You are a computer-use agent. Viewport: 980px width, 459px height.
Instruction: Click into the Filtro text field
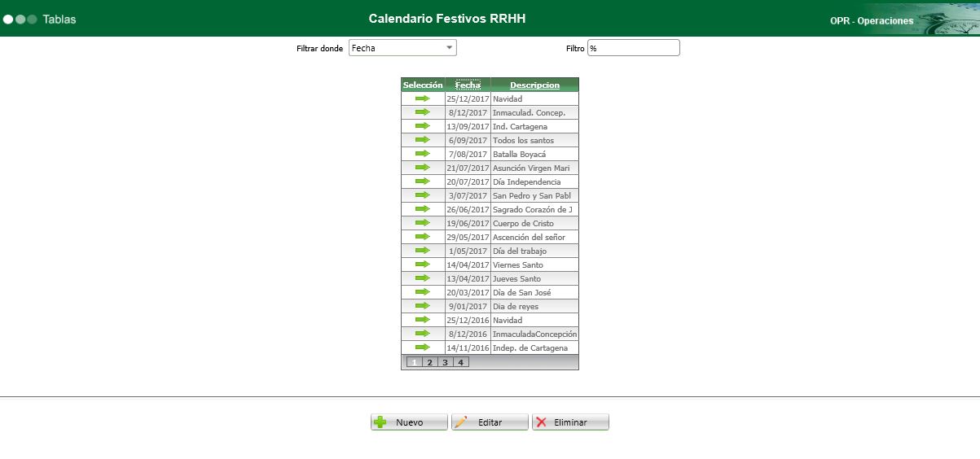pyautogui.click(x=634, y=48)
